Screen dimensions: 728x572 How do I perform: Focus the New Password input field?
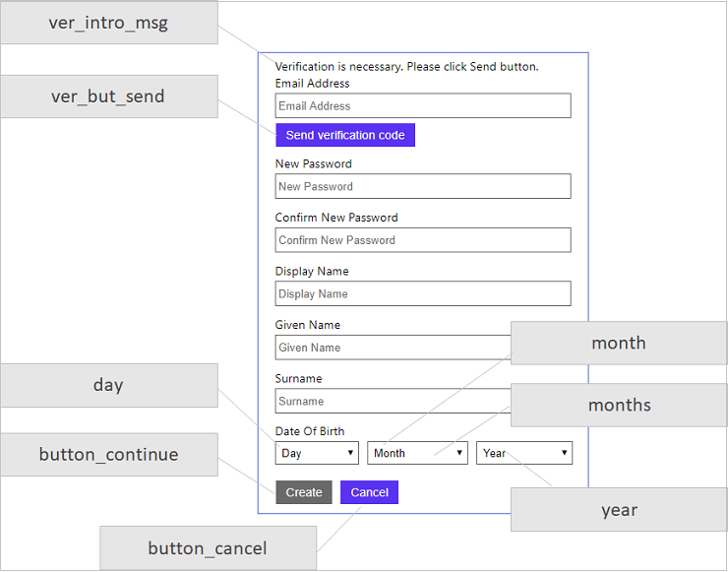(423, 186)
